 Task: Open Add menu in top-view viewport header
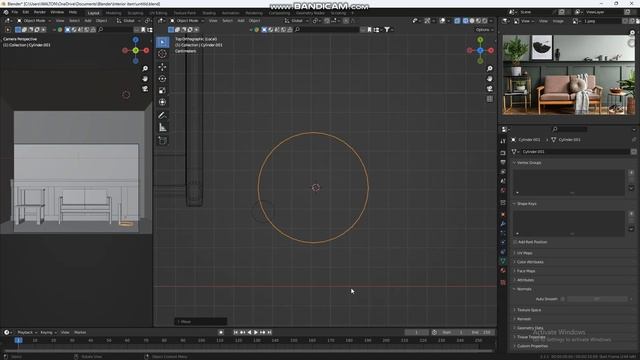[x=241, y=21]
